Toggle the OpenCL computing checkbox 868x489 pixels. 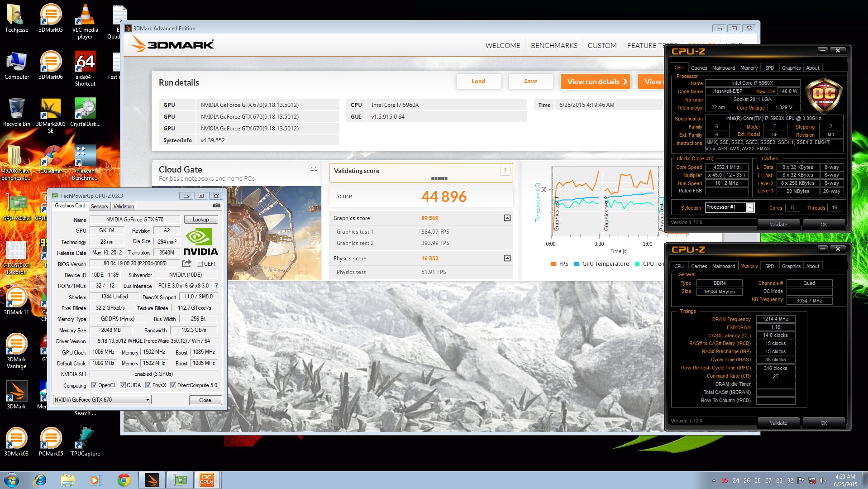coord(94,385)
